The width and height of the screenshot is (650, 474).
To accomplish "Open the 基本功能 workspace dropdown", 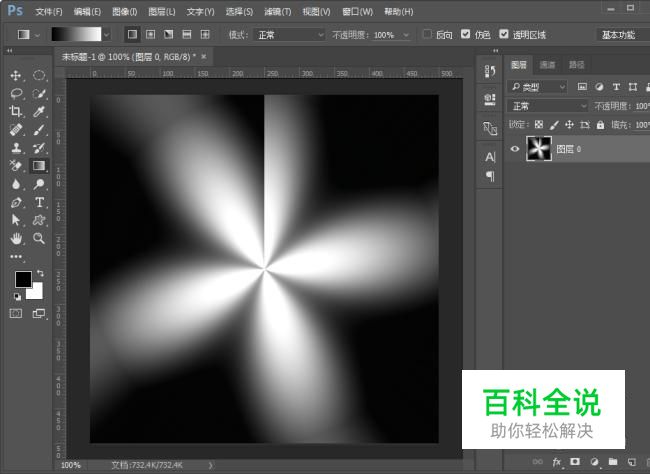I will pyautogui.click(x=623, y=35).
